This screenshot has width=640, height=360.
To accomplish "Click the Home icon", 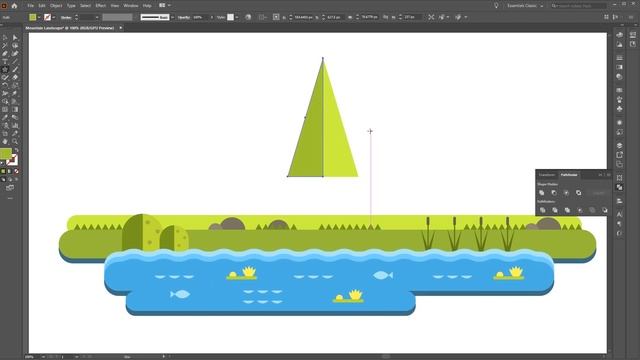I will pos(14,6).
